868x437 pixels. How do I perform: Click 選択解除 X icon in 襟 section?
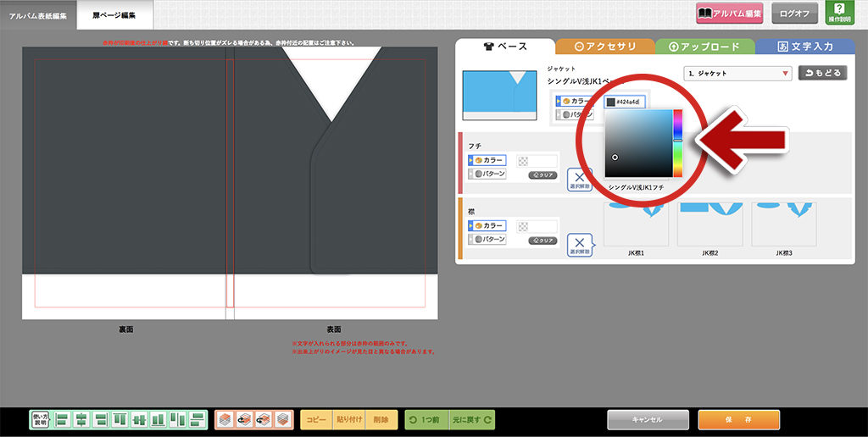click(x=579, y=245)
